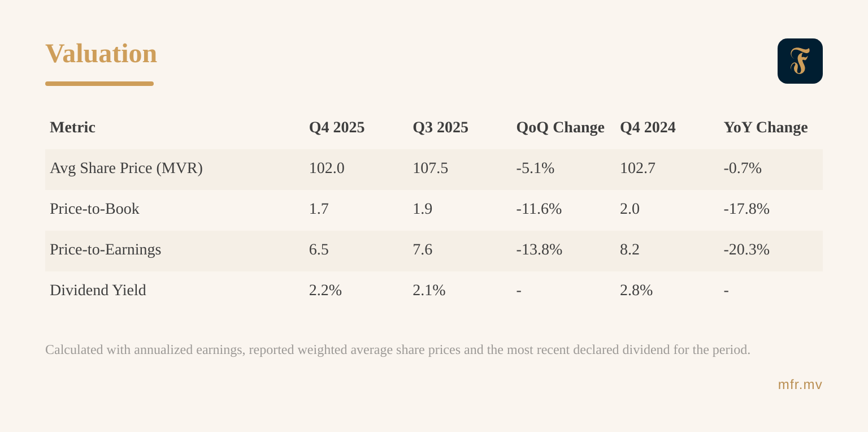Select the Price-to-Book row label
868x432 pixels.
[x=94, y=209]
